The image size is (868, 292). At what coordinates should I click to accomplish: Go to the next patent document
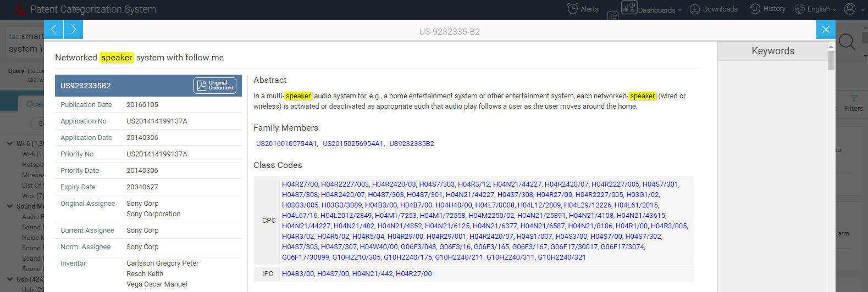click(x=73, y=30)
